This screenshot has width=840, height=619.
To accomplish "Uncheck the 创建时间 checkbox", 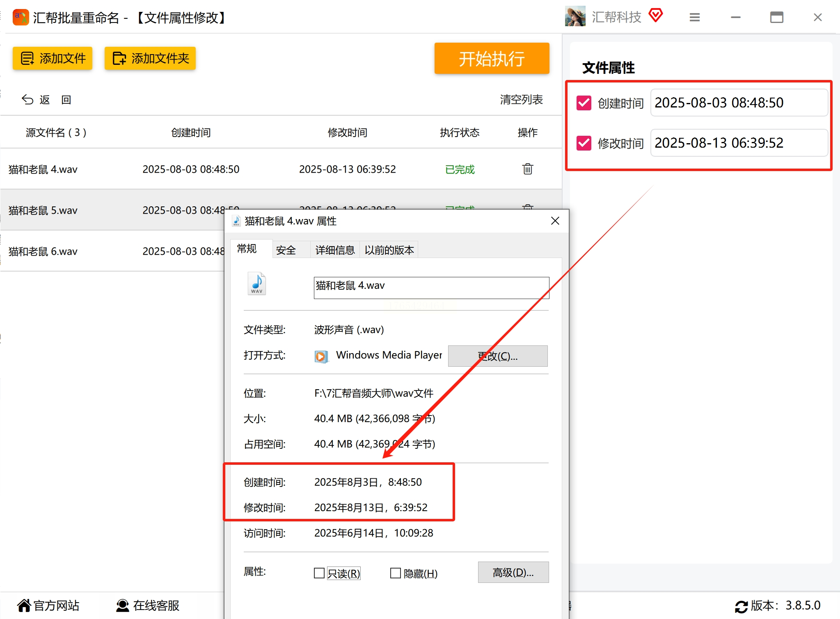I will (584, 103).
